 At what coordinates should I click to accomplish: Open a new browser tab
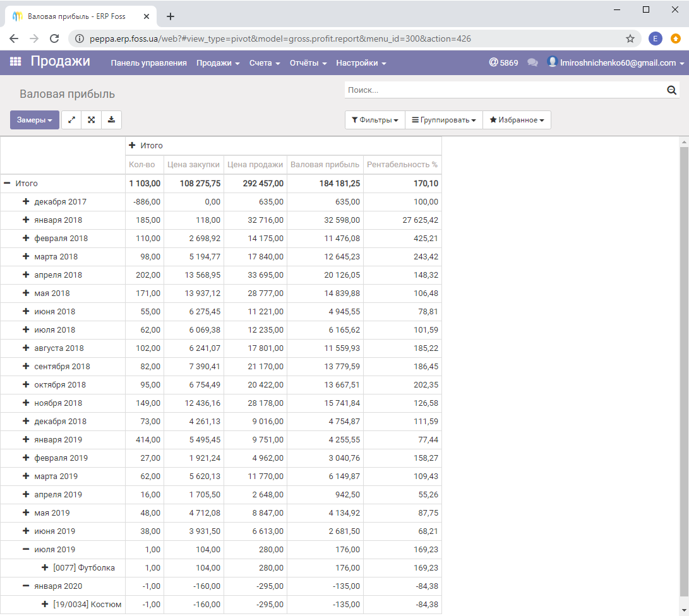171,16
